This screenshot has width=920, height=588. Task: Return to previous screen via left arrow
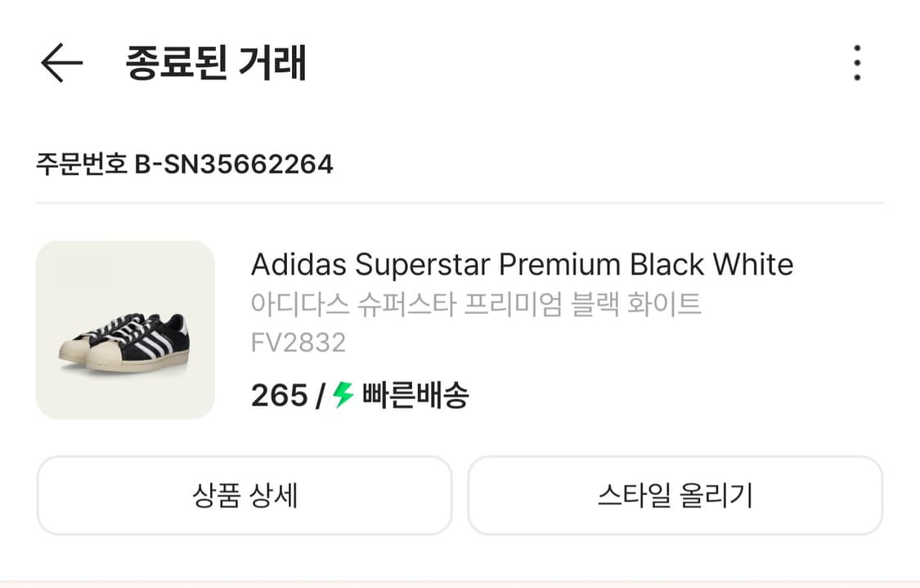click(x=60, y=64)
